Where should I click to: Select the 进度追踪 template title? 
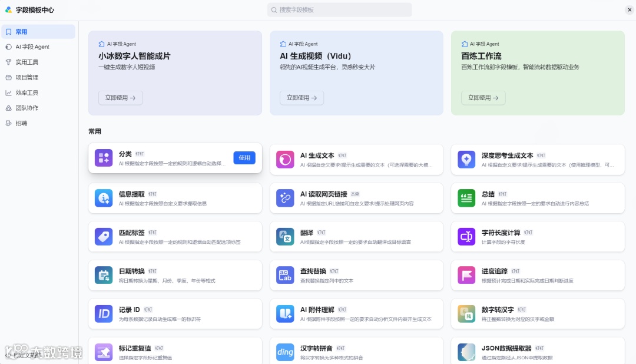495,272
